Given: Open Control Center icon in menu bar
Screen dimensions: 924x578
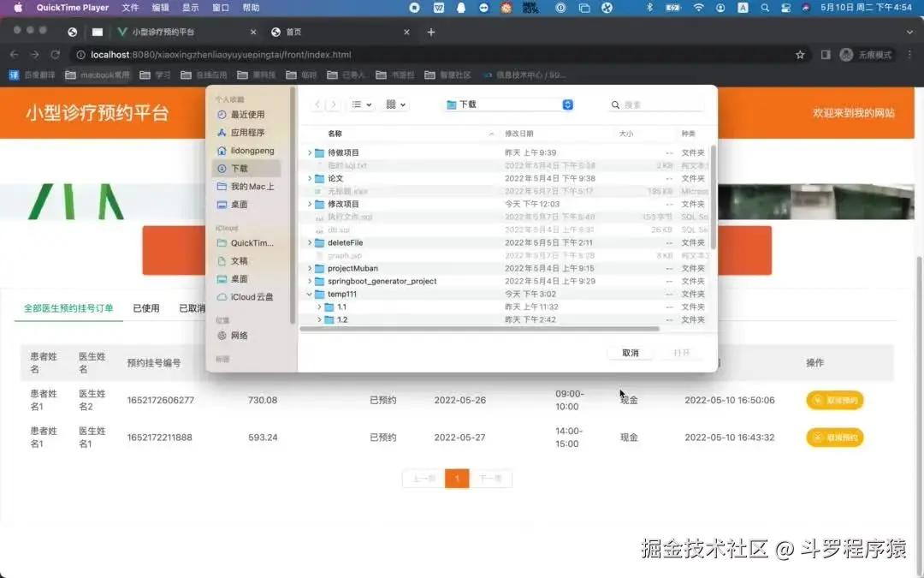Looking at the screenshot, I should (x=785, y=8).
